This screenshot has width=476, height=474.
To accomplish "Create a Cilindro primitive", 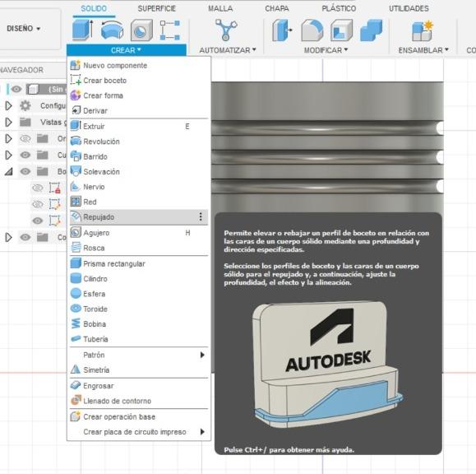I will (139, 279).
